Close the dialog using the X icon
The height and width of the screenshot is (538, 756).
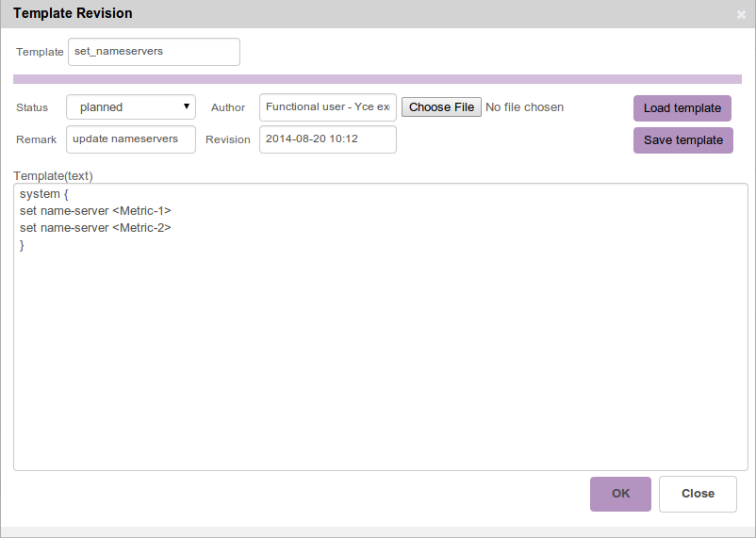click(741, 15)
